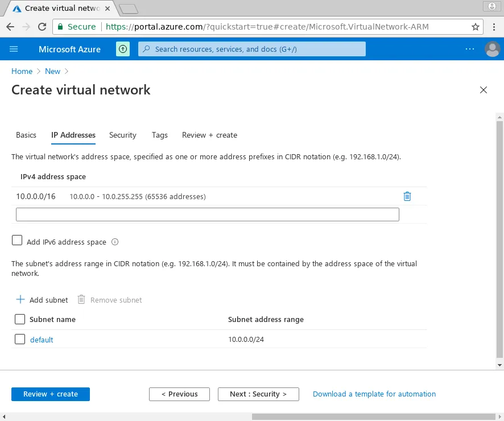Click the Subnet name column header
504x421 pixels.
(x=52, y=319)
